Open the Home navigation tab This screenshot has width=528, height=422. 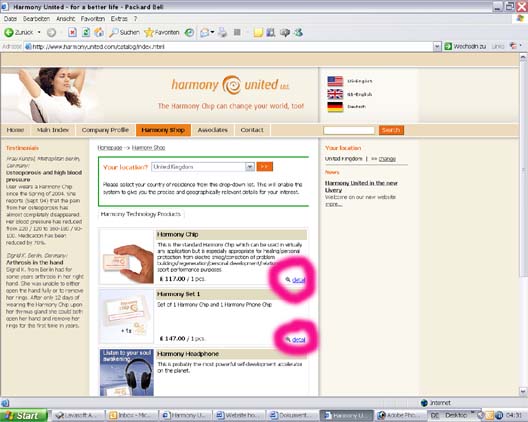(15, 130)
